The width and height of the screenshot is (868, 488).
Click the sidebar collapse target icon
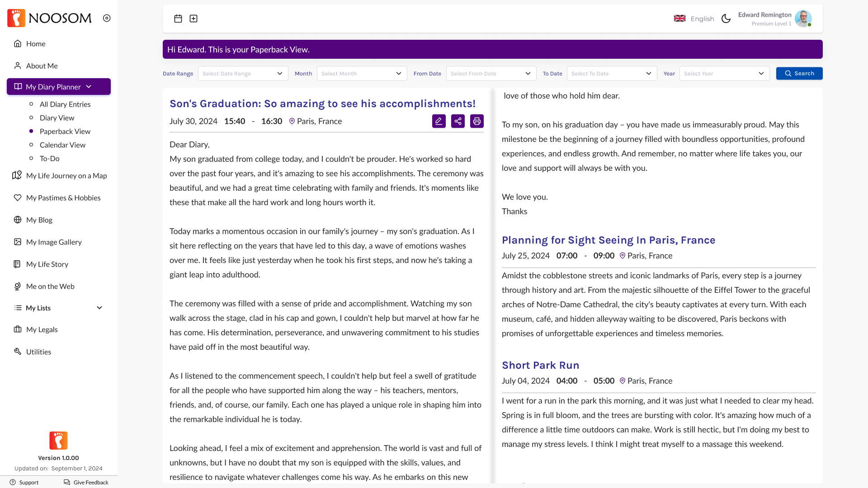(x=107, y=18)
